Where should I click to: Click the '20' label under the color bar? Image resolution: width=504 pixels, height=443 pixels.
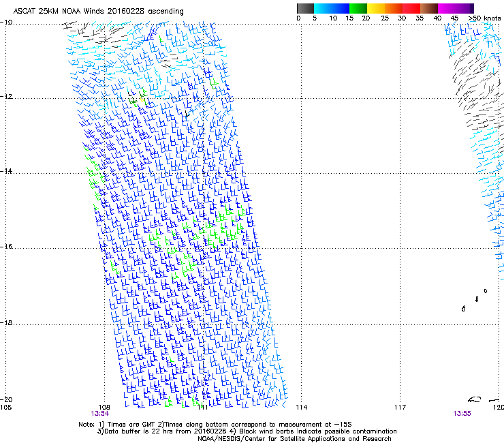[366, 18]
